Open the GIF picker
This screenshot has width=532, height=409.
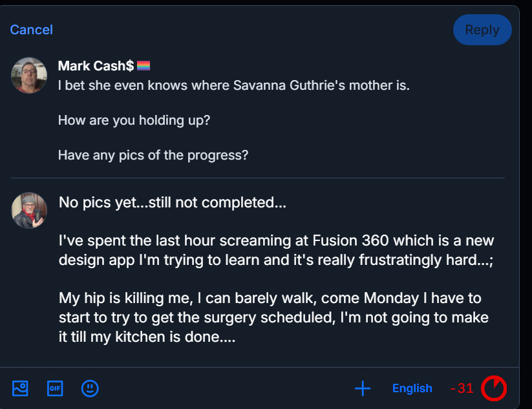click(x=55, y=388)
